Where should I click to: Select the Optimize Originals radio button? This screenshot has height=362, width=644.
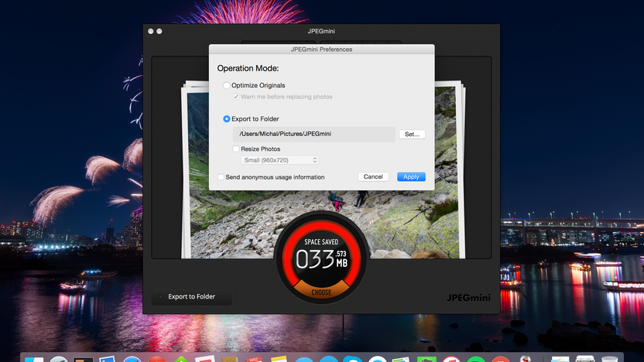226,85
